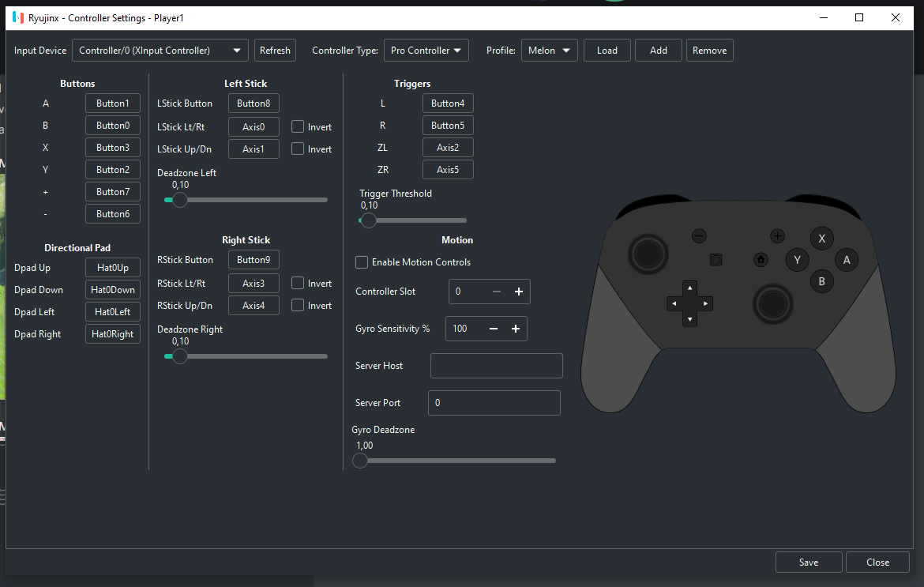Click the left analog stick on controller image
Screen dimensions: 924x587
coord(648,254)
